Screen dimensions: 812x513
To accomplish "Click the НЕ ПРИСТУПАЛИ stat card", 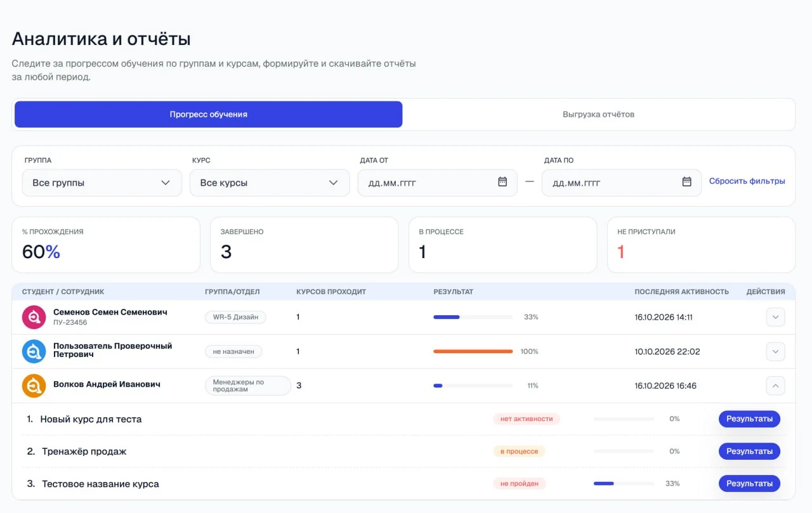I will pos(701,245).
